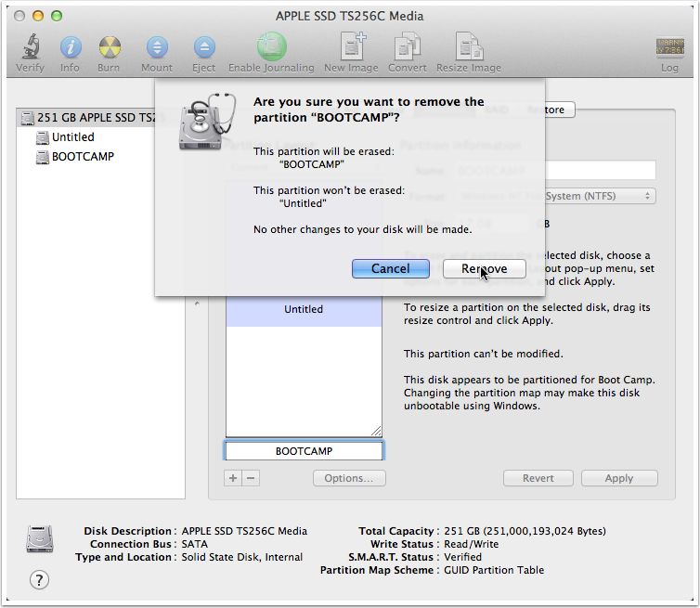
Task: Select the Burn toolbar icon
Action: click(x=109, y=46)
